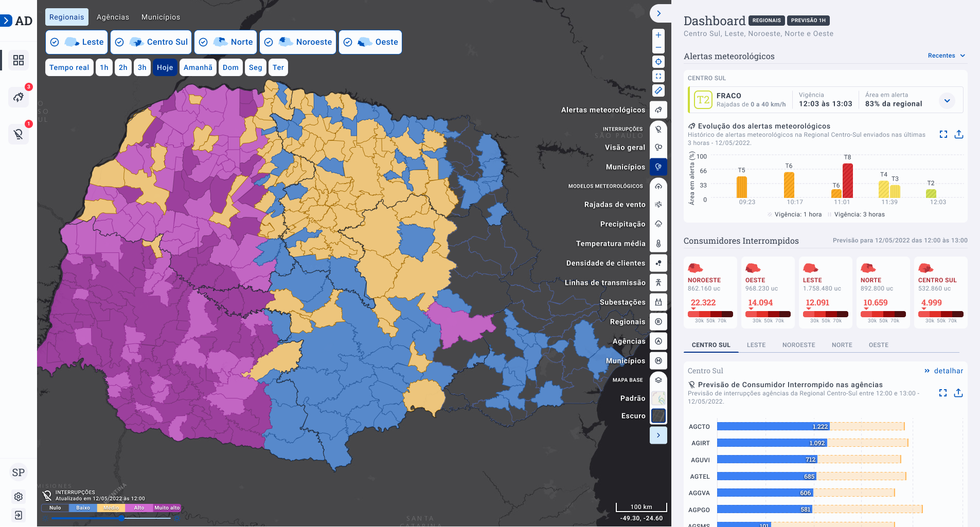The height and width of the screenshot is (527, 980).
Task: Open the Recentes sort dropdown
Action: (946, 56)
